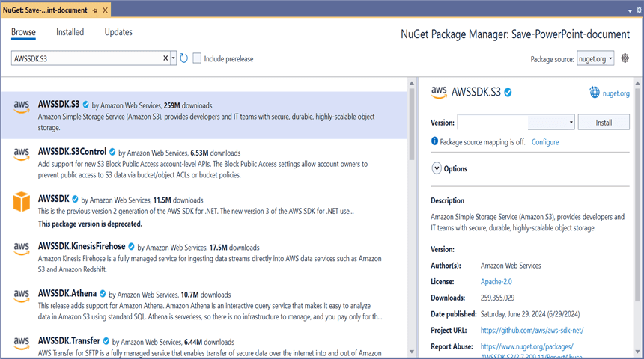
Task: Click details pane scrollbar up arrow
Action: [x=637, y=83]
